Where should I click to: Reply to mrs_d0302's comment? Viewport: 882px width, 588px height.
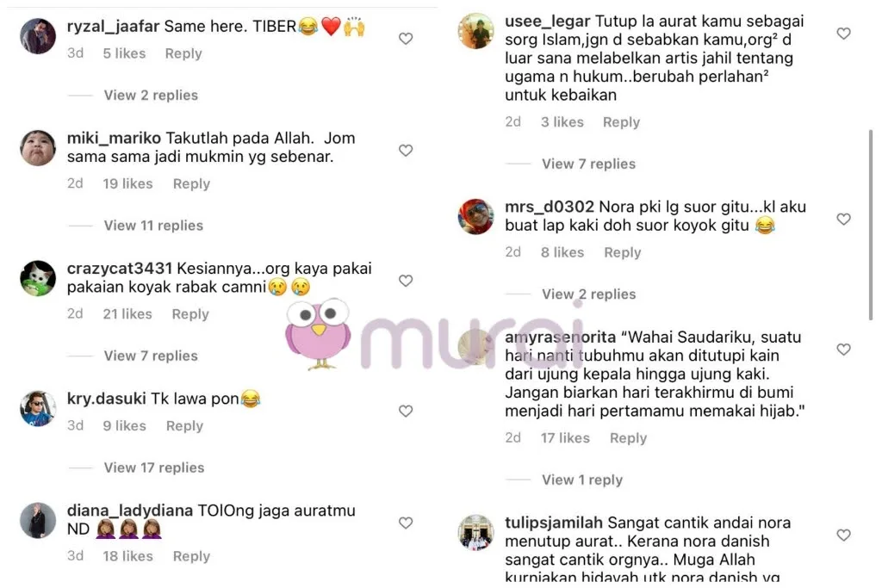(622, 252)
